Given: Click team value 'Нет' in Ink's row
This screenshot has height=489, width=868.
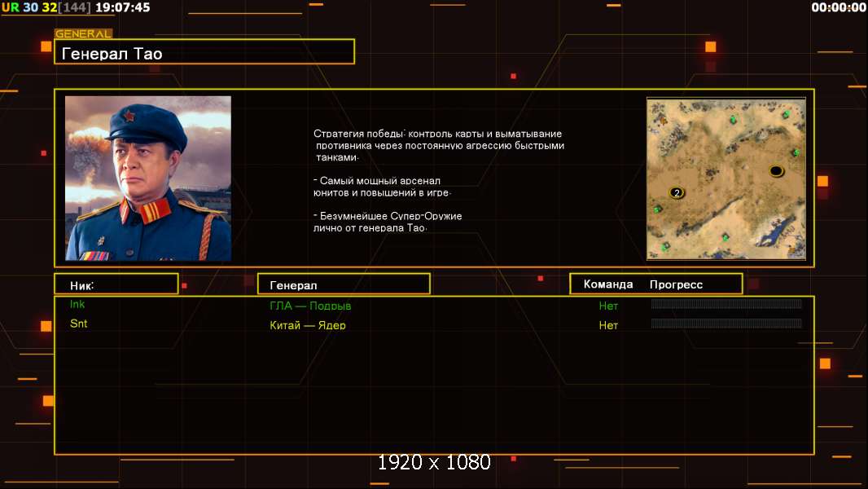Looking at the screenshot, I should (x=608, y=306).
